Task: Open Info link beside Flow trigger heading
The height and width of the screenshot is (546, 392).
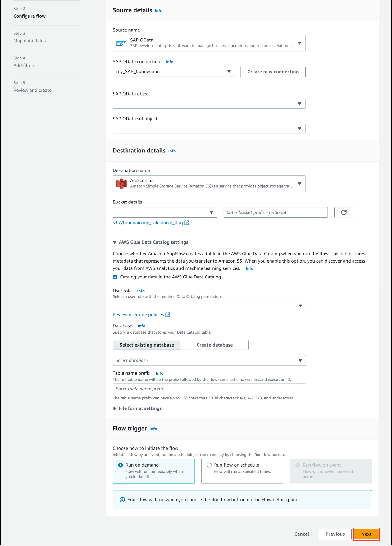Action: click(x=153, y=429)
